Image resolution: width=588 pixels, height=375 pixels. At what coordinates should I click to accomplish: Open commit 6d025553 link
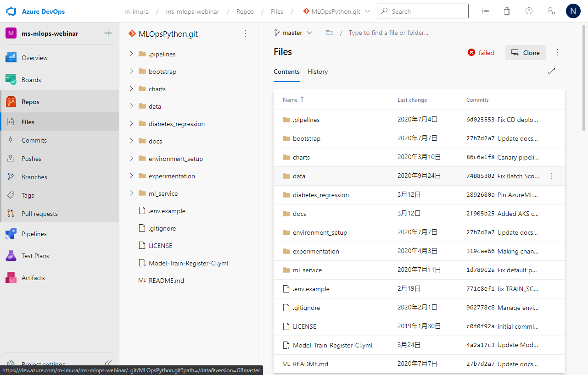pos(481,120)
